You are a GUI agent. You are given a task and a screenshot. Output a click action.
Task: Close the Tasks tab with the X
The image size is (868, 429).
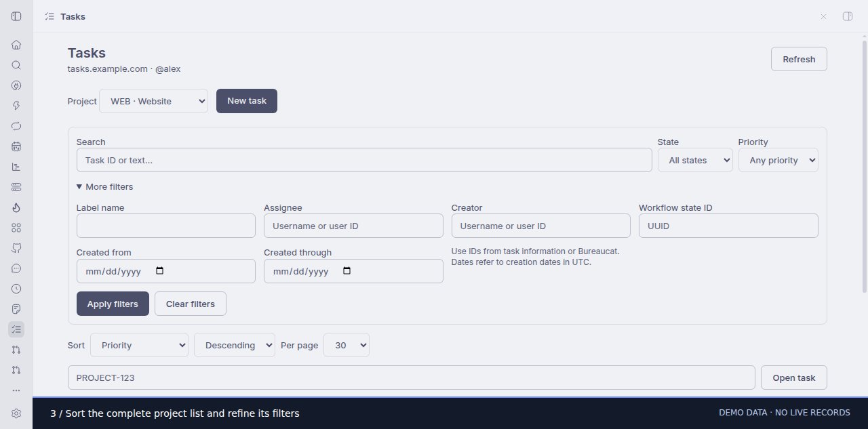(823, 16)
